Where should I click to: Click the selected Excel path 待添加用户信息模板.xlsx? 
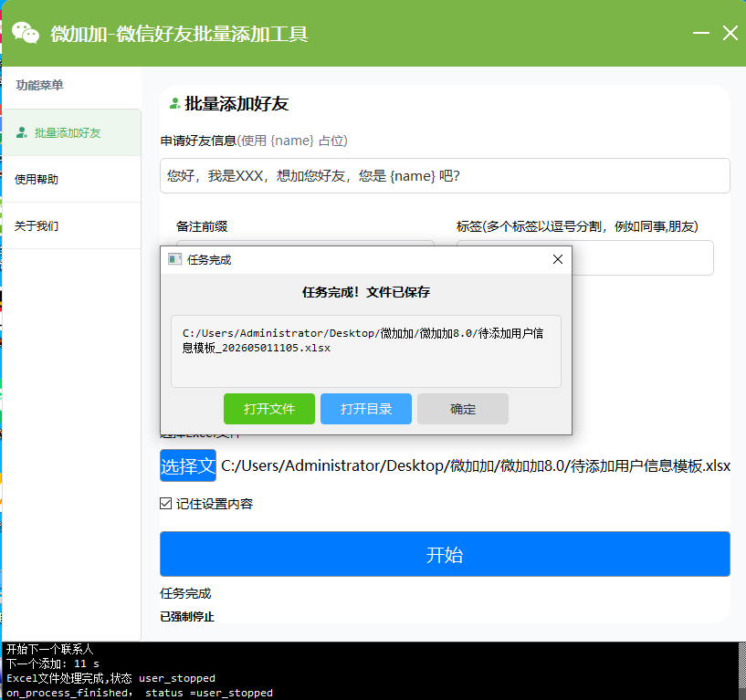click(476, 465)
